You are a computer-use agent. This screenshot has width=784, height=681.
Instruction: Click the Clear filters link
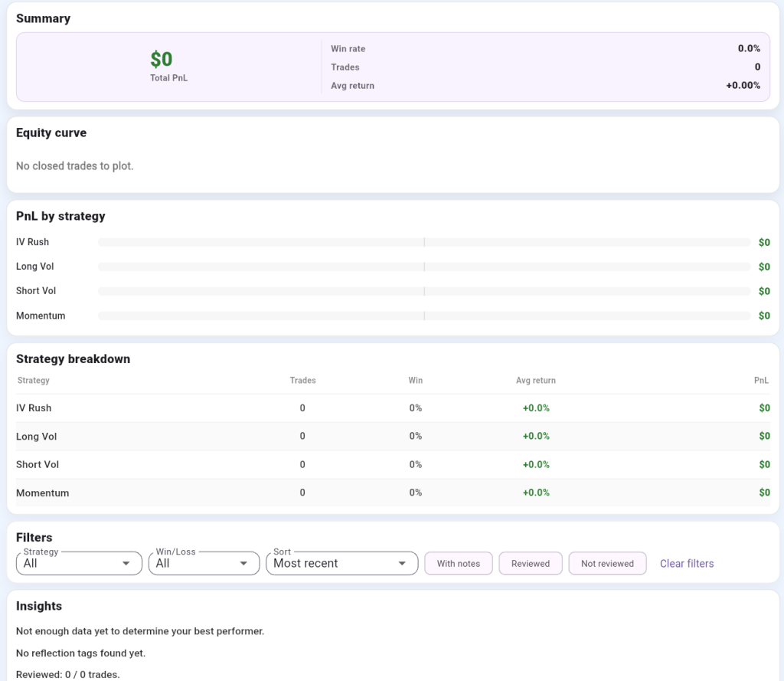click(687, 563)
